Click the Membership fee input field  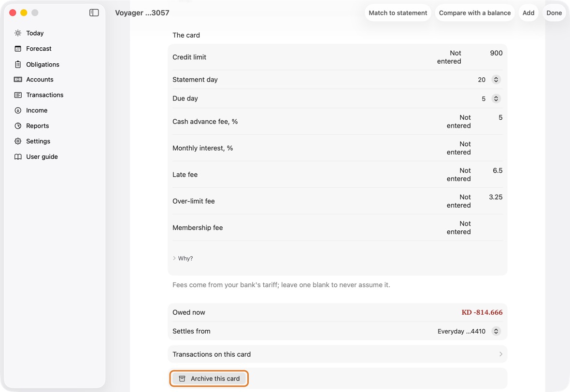[x=488, y=227]
